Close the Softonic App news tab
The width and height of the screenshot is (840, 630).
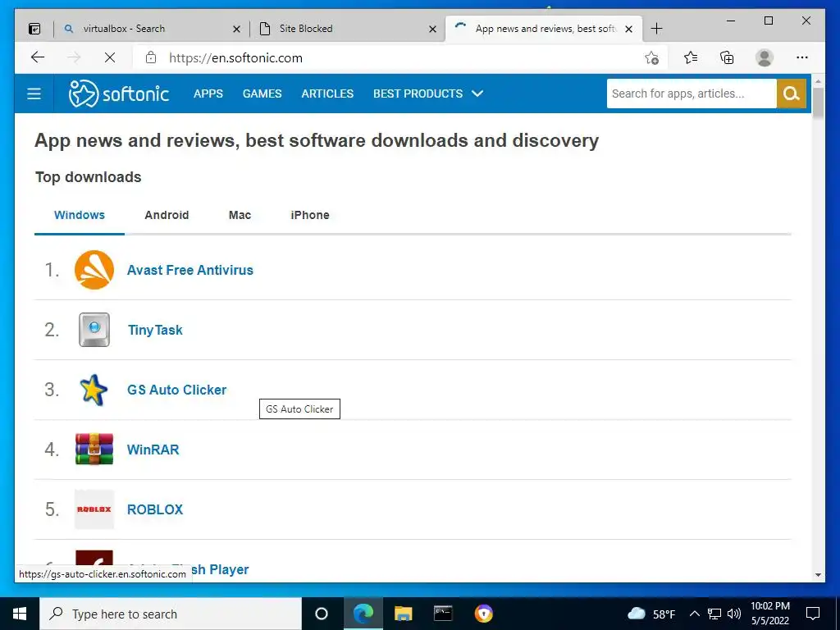629,30
